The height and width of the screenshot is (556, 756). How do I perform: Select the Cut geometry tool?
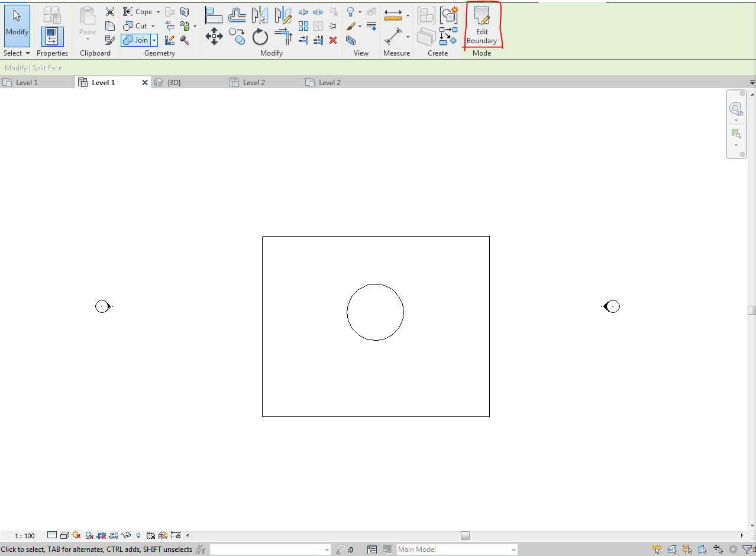click(x=135, y=26)
